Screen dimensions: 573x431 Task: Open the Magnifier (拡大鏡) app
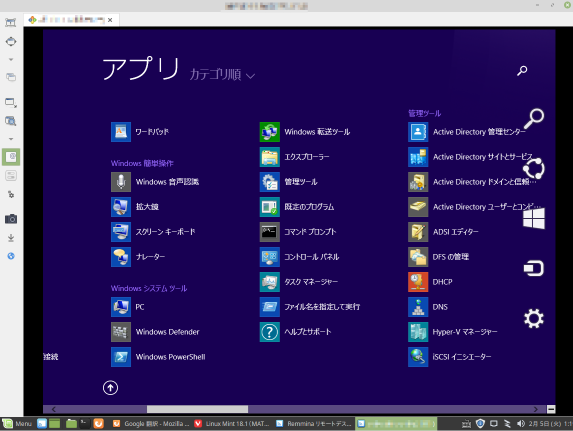click(135, 207)
